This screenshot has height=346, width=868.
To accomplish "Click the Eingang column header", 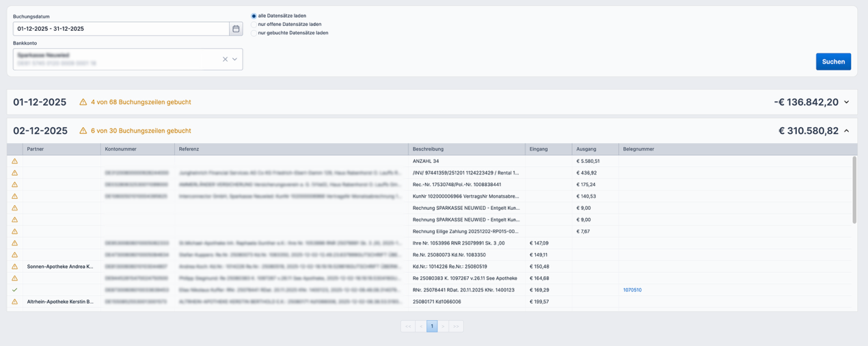I will (x=539, y=149).
